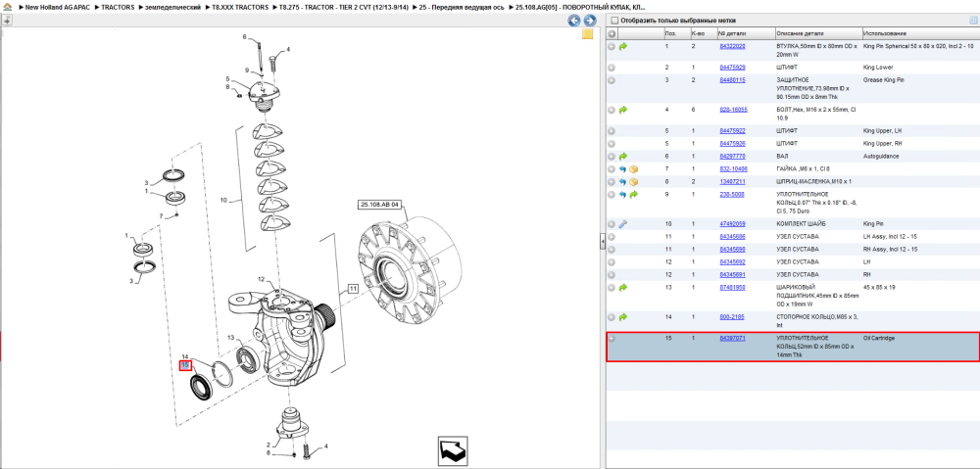This screenshot has height=469, width=980.
Task: Open part number link 84480115
Action: tap(732, 80)
